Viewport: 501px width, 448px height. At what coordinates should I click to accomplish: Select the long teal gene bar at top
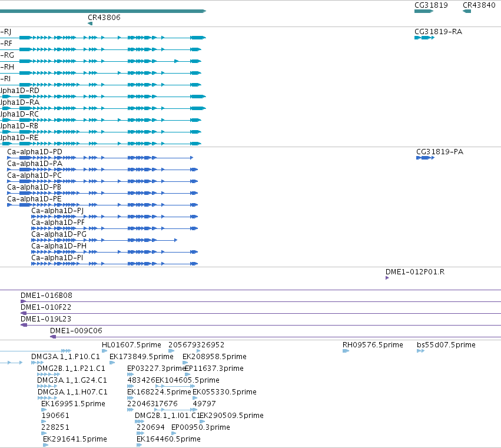coord(103,11)
